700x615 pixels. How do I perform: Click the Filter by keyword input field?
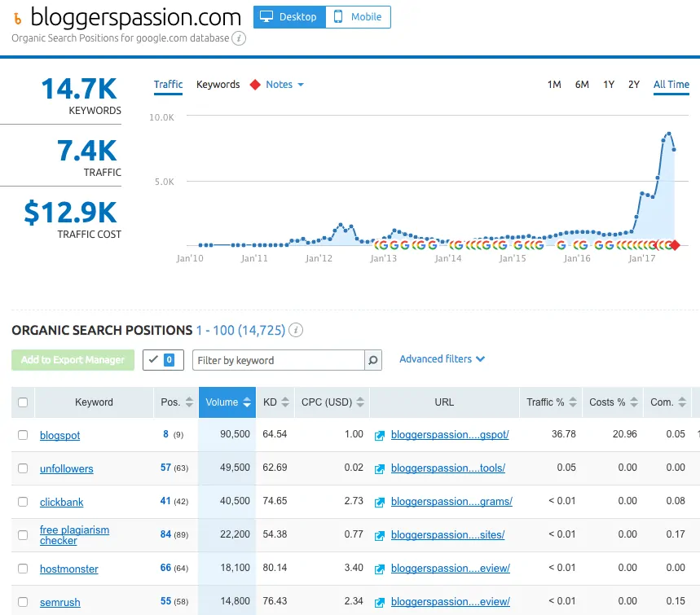coord(278,360)
